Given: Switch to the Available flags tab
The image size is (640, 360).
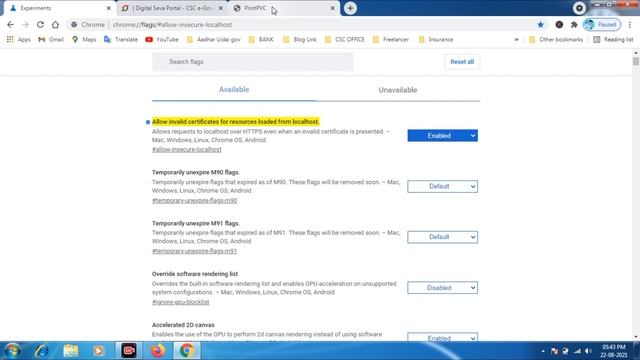Looking at the screenshot, I should pos(234,90).
